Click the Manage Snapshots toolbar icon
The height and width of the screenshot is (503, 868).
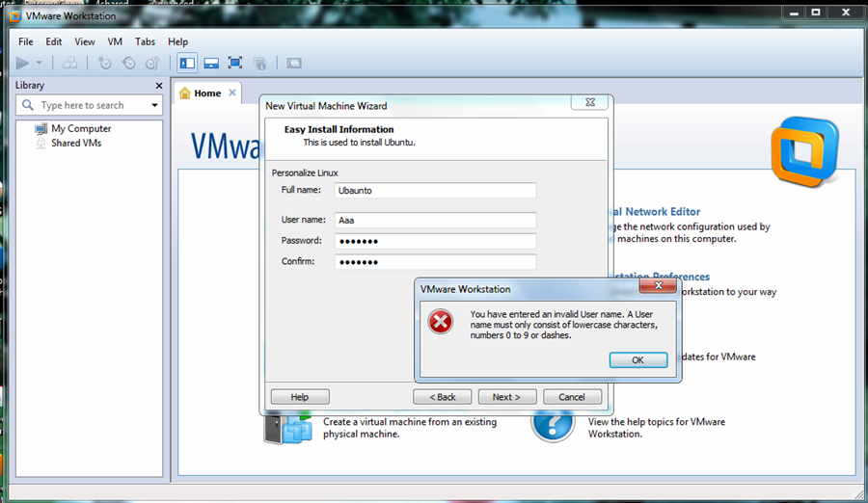coord(152,63)
